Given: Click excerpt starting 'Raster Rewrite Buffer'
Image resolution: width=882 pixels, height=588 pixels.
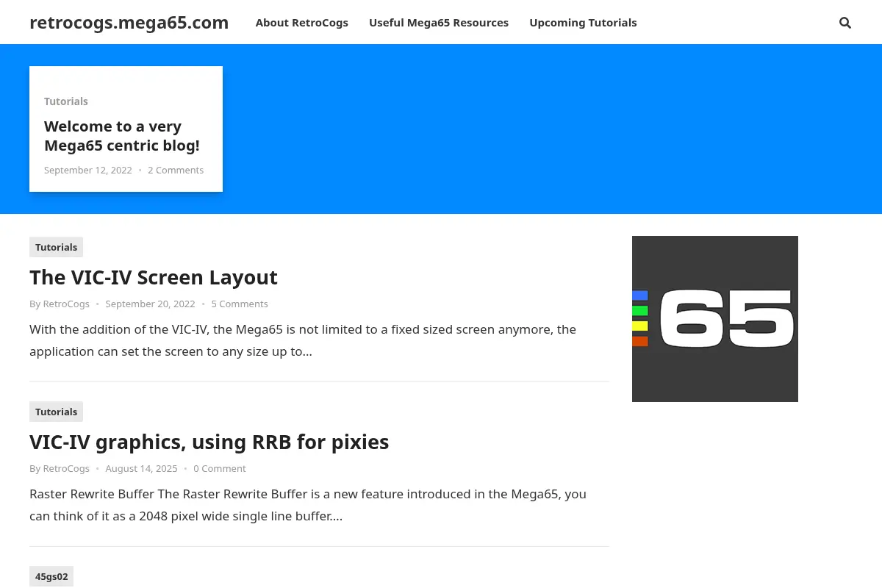Looking at the screenshot, I should point(308,505).
